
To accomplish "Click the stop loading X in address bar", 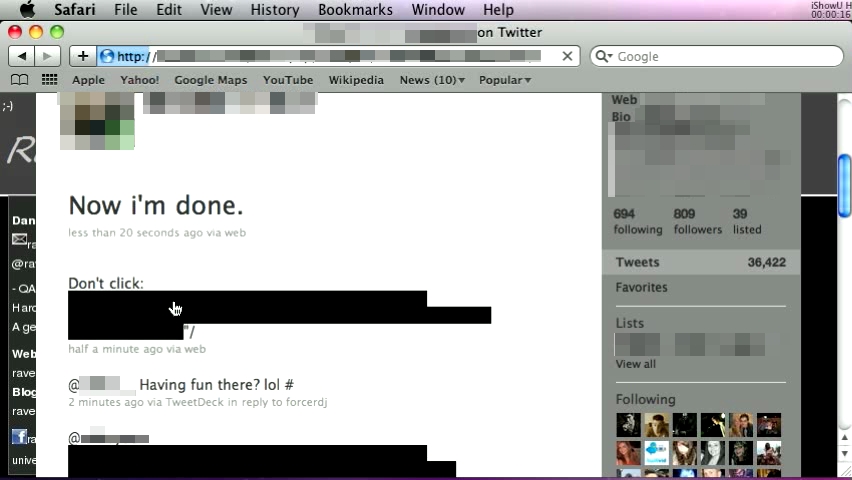I will (567, 56).
